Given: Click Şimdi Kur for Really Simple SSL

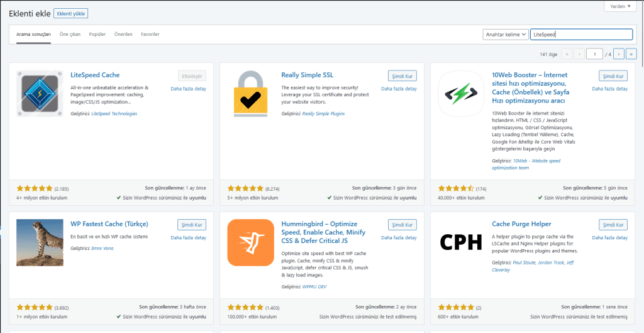Looking at the screenshot, I should 402,76.
